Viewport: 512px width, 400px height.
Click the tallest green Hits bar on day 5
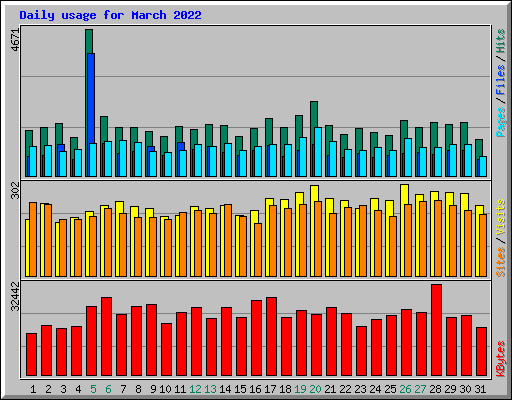[x=89, y=41]
